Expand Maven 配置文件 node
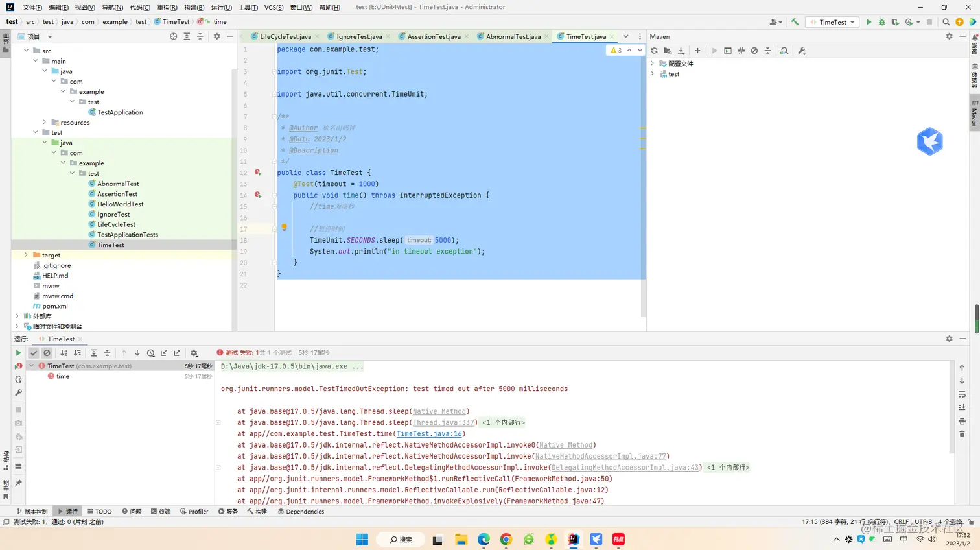The image size is (980, 550). coord(653,64)
